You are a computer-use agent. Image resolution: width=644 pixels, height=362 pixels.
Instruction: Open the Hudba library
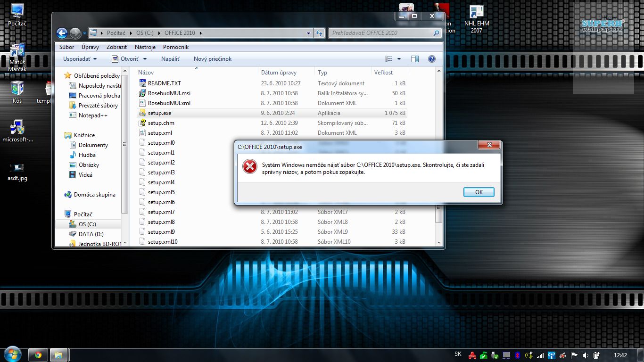point(87,155)
